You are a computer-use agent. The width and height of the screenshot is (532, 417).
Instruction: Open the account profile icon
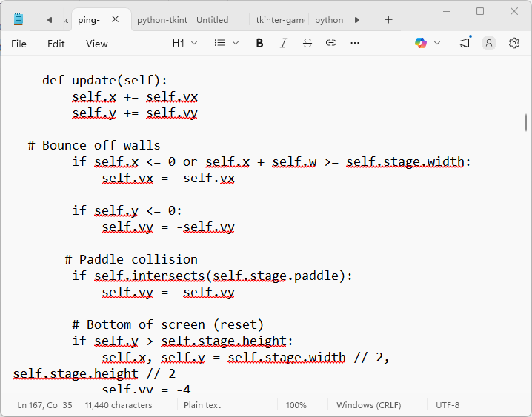(489, 43)
